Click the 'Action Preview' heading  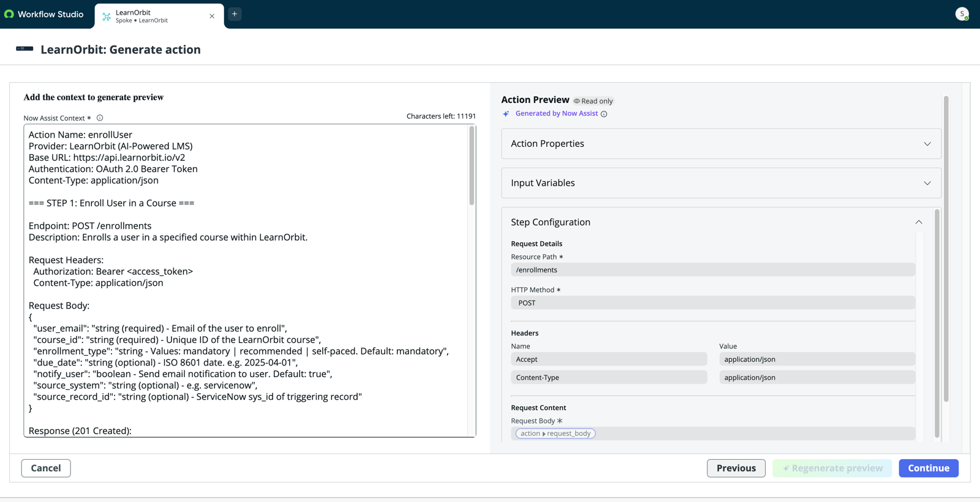point(535,100)
